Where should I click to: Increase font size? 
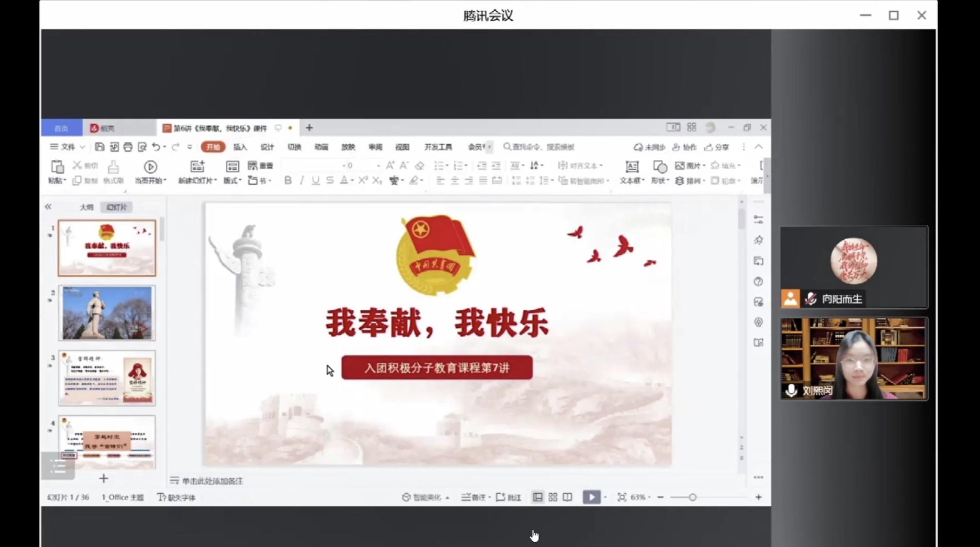pyautogui.click(x=390, y=165)
